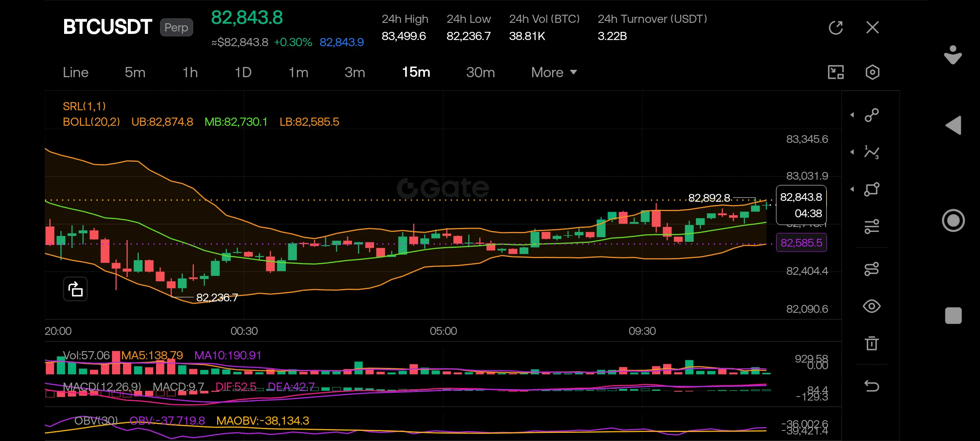This screenshot has height=441, width=980.
Task: Select the wave pattern drawing tool
Action: [x=872, y=152]
